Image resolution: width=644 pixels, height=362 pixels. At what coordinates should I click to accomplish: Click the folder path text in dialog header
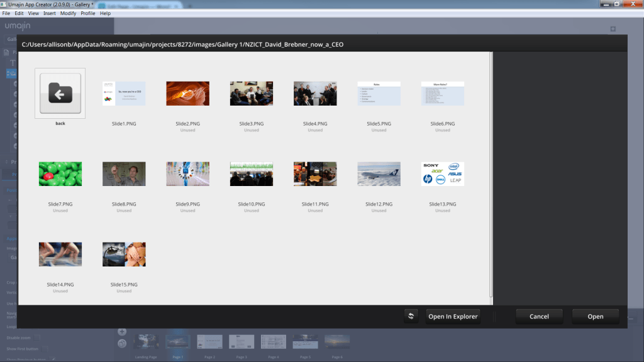[182, 45]
